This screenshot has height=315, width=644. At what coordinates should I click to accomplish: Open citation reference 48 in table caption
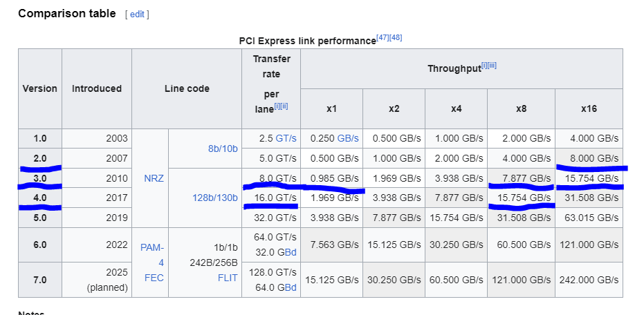(396, 38)
